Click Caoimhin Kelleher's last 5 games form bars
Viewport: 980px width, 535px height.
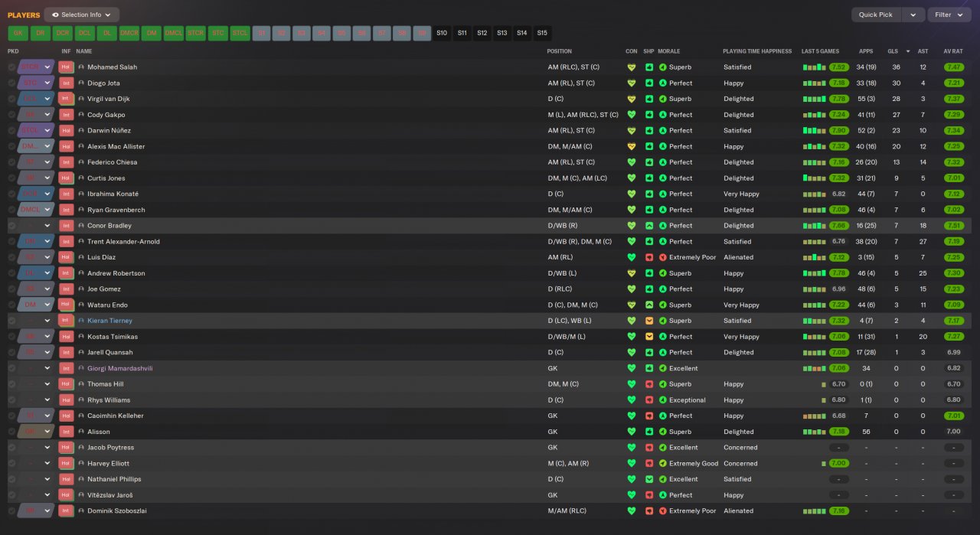point(814,416)
